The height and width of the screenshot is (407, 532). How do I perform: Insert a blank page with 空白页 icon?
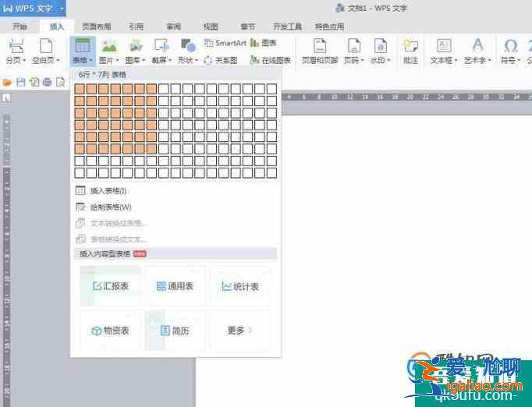[x=46, y=46]
